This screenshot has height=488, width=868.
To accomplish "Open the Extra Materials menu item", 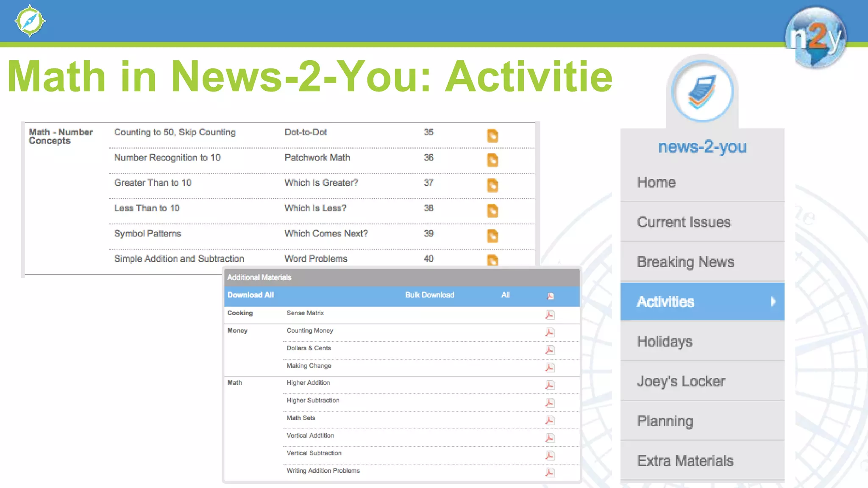I will (x=702, y=461).
